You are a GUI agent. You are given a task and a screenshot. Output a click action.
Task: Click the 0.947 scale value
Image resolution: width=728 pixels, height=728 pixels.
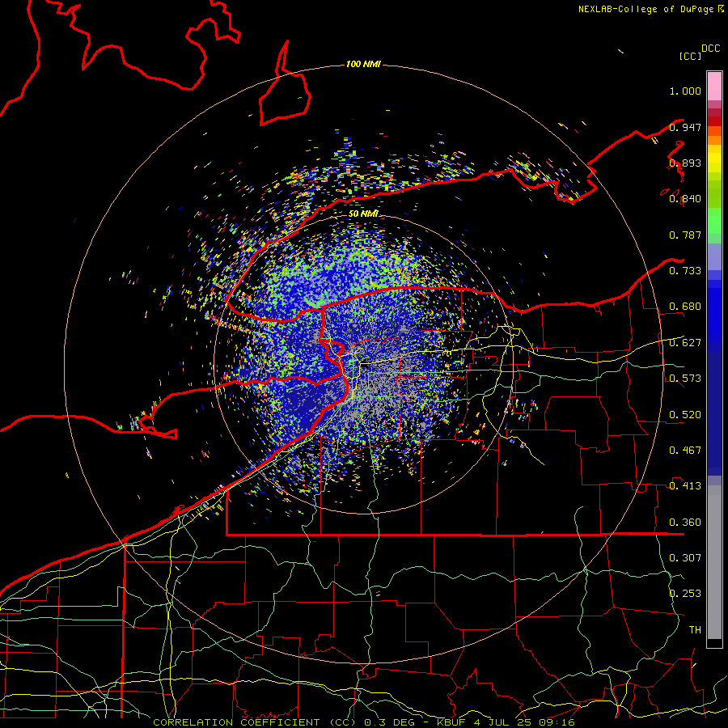pyautogui.click(x=685, y=127)
